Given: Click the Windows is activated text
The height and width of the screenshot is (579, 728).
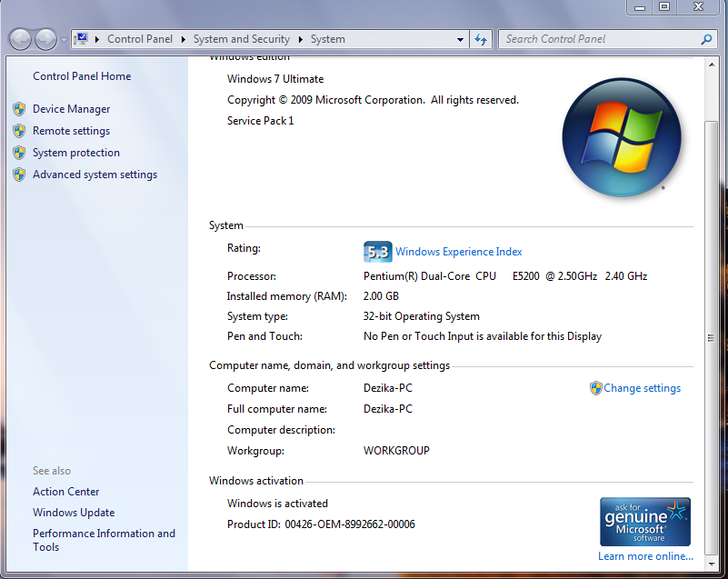Looking at the screenshot, I should click(277, 504).
